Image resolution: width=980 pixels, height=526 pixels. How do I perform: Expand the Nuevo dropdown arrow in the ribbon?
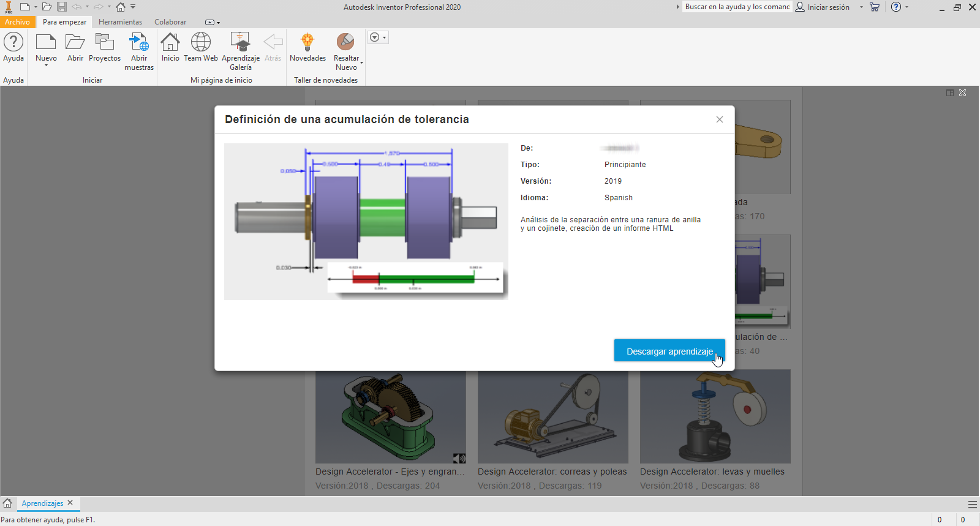pyautogui.click(x=46, y=65)
